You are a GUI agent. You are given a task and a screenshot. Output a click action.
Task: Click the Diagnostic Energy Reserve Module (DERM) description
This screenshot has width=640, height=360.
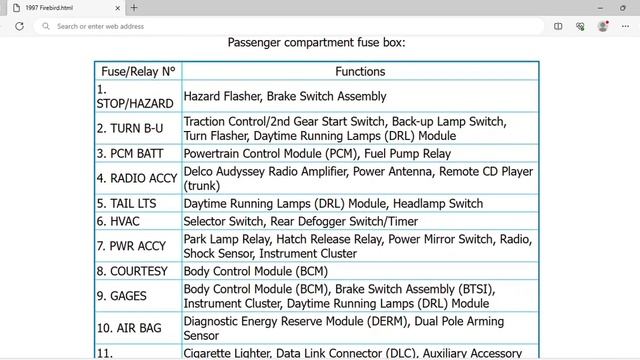click(360, 328)
